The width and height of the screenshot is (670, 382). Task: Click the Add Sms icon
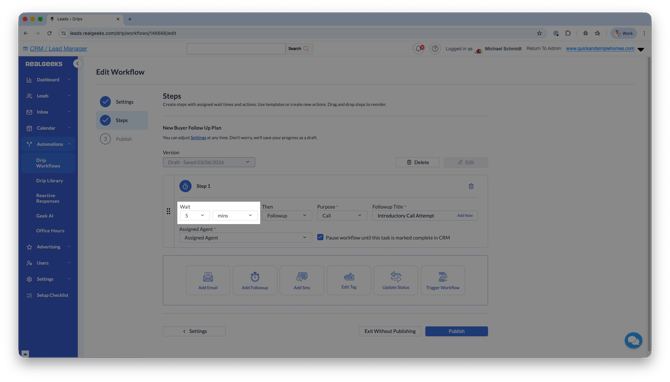coord(302,277)
